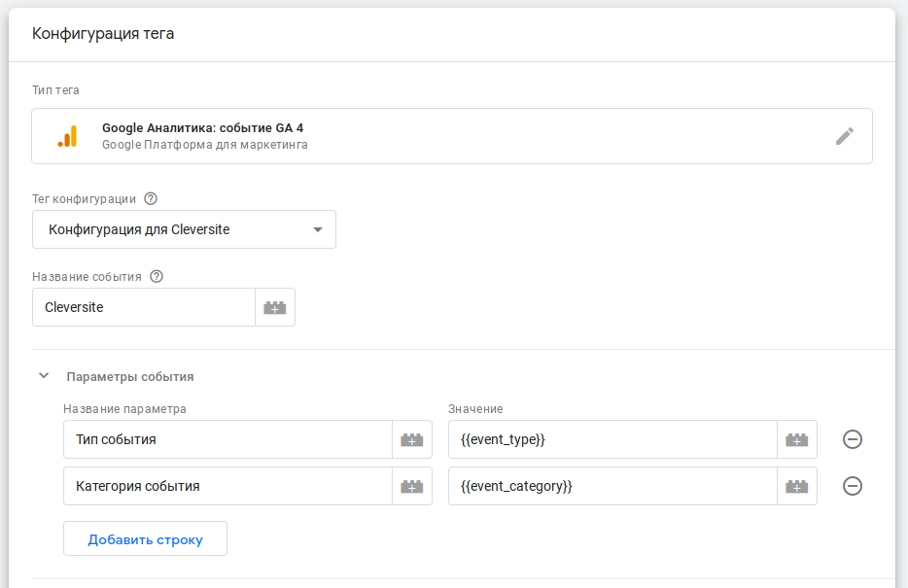
Task: Open the Конфигурация для Cleversite dropdown
Action: [x=184, y=229]
